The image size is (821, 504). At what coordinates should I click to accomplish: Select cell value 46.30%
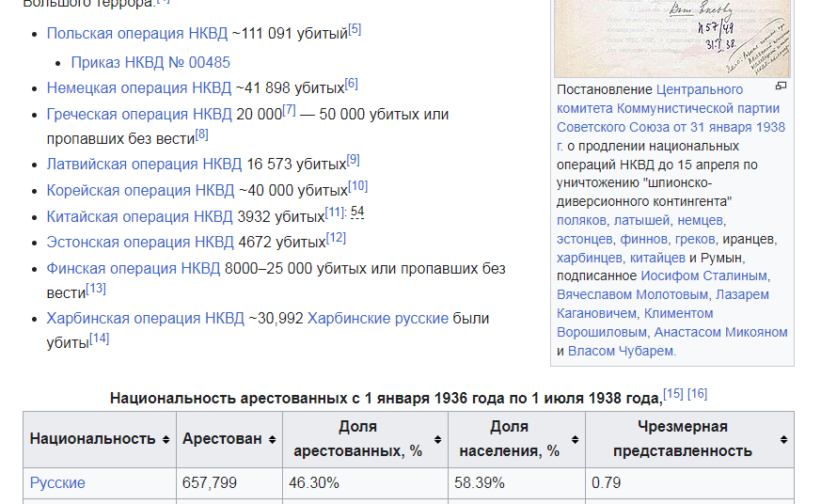(x=313, y=482)
